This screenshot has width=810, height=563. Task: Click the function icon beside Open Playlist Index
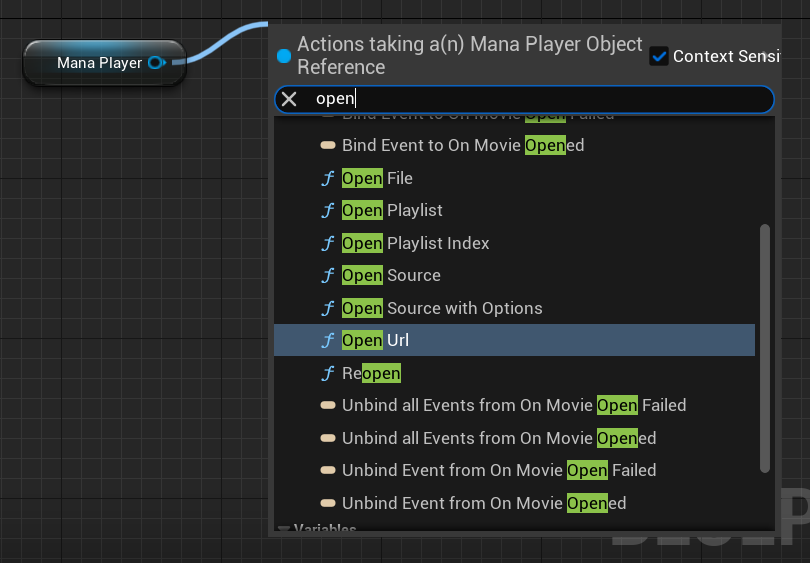(328, 243)
